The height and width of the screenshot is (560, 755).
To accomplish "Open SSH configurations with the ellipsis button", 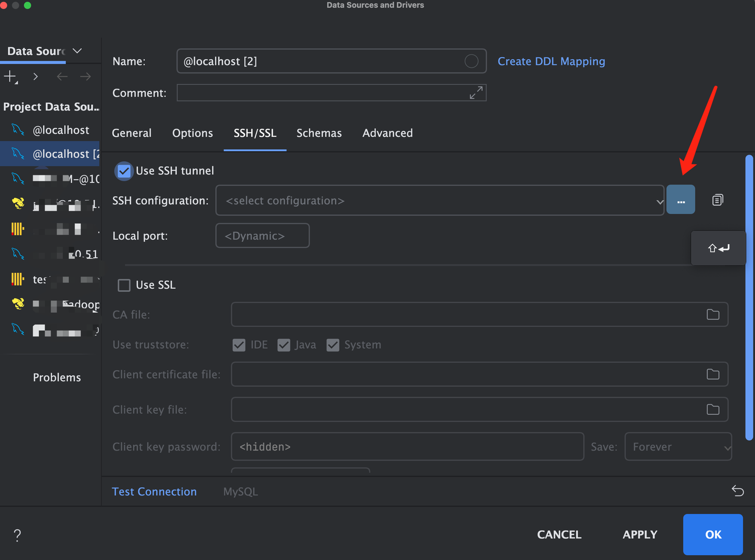I will tap(681, 200).
